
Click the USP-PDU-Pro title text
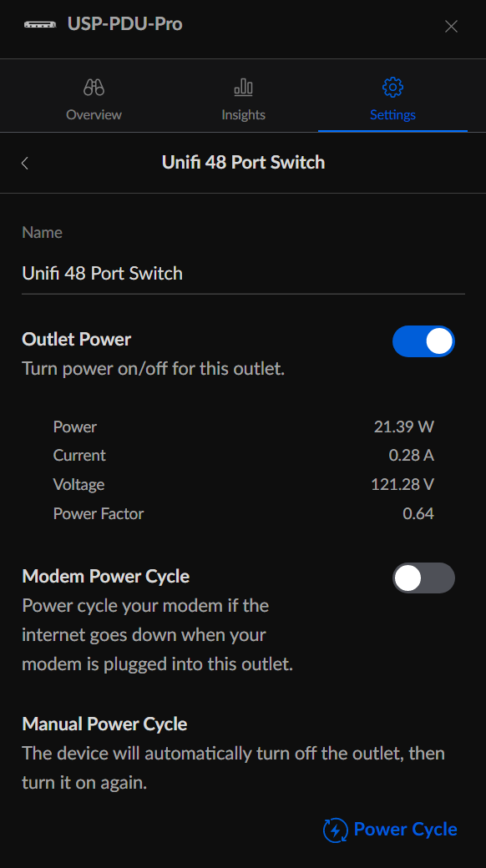(124, 24)
